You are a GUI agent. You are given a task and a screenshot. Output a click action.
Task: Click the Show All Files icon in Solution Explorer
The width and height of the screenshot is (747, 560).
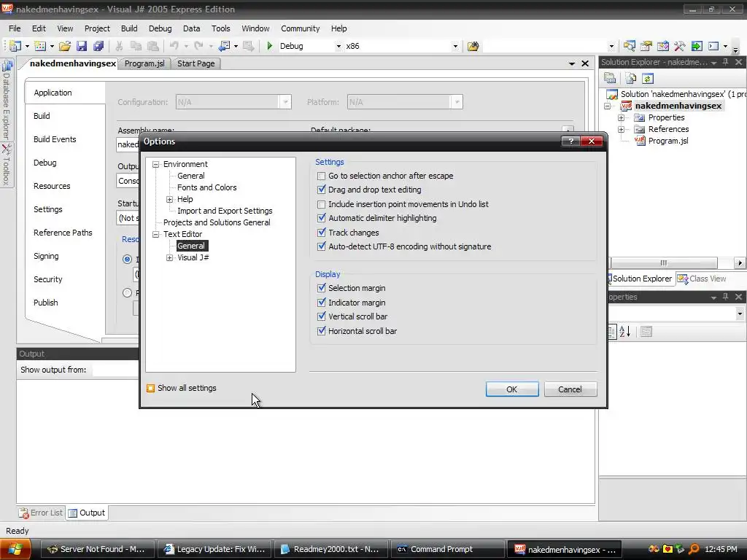tap(631, 78)
